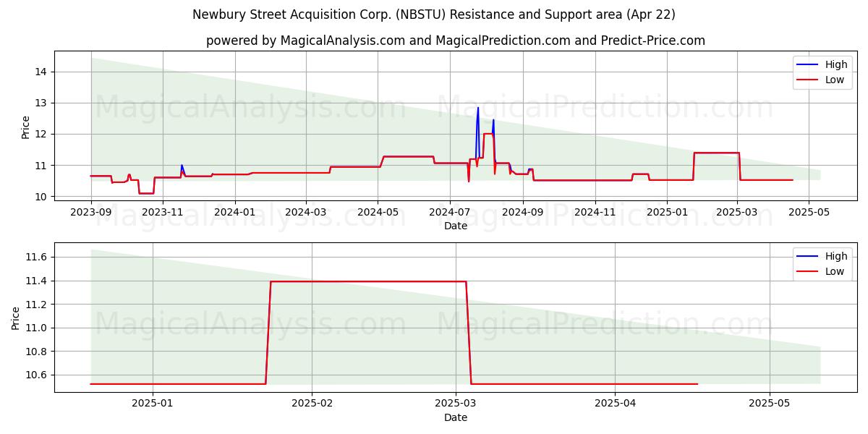868x434 pixels.
Task: Click the '10' price tick on the top chart
Action: click(x=41, y=197)
